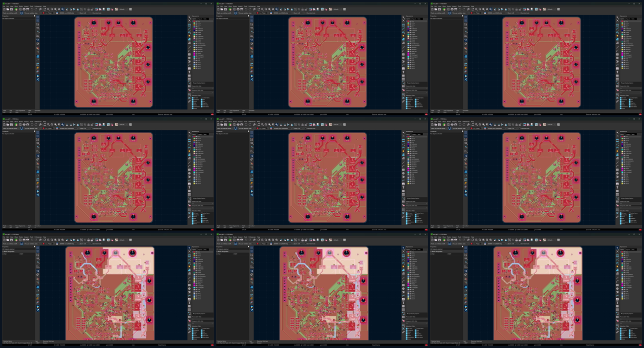The height and width of the screenshot is (348, 644).
Task: Click Zoom In icon in top-left window toolbar
Action: (x=48, y=9)
